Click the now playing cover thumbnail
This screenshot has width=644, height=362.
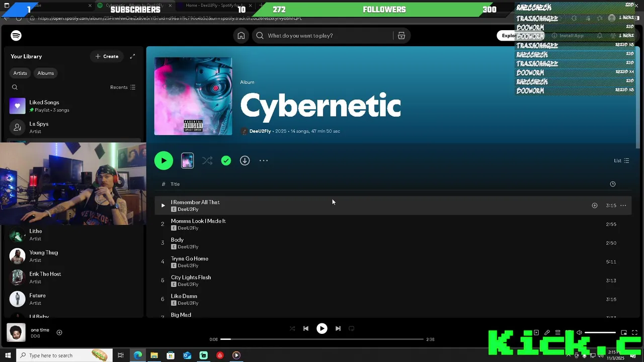coord(16,333)
